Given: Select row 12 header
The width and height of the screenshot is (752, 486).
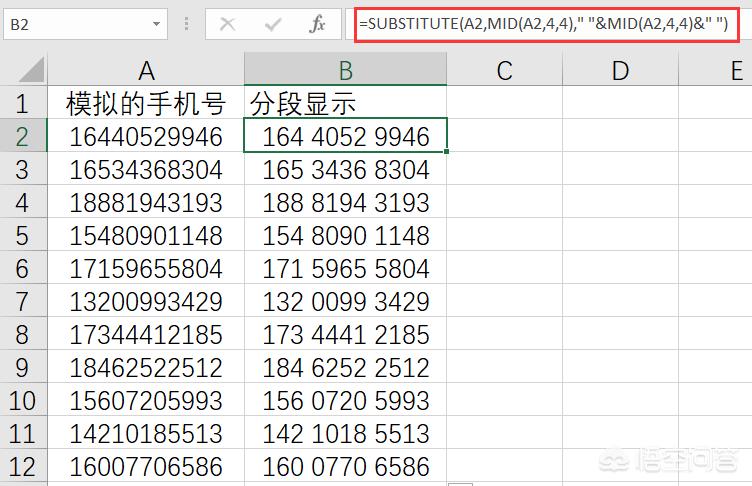Looking at the screenshot, I should point(23,466).
